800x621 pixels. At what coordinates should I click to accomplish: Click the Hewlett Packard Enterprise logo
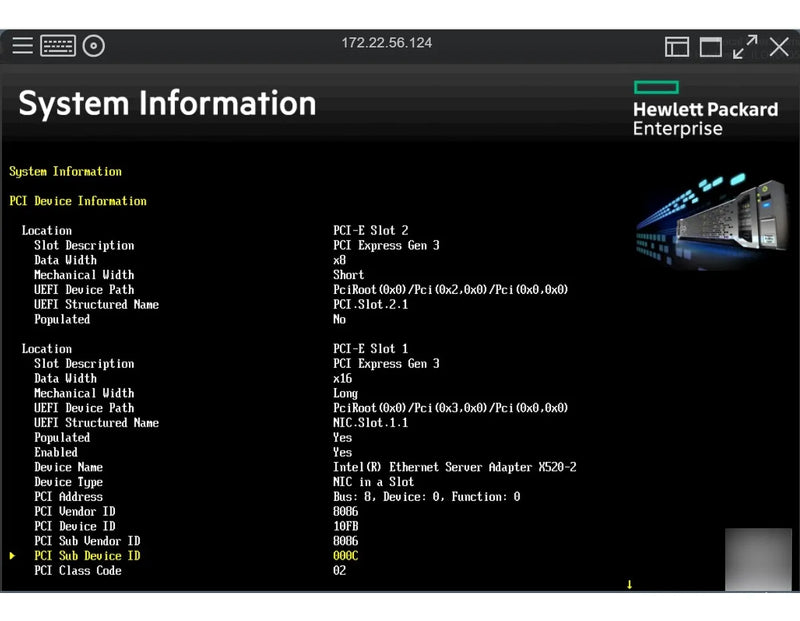coord(705,109)
